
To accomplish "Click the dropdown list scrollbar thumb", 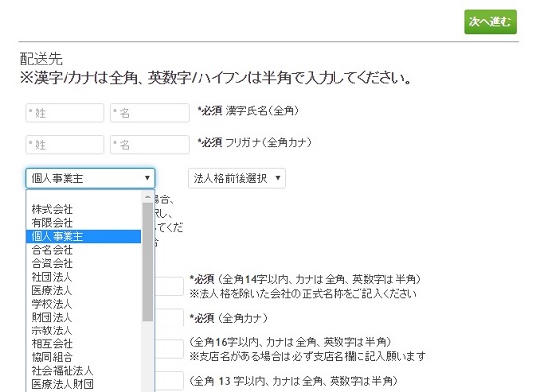I will 148,262.
